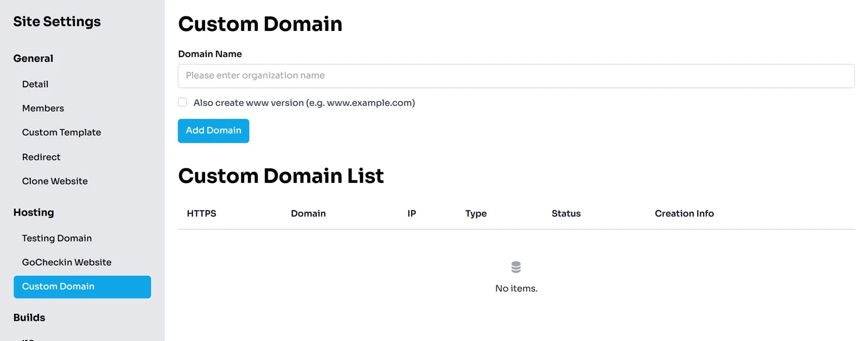
Task: Click the empty-list database icon
Action: tap(516, 267)
